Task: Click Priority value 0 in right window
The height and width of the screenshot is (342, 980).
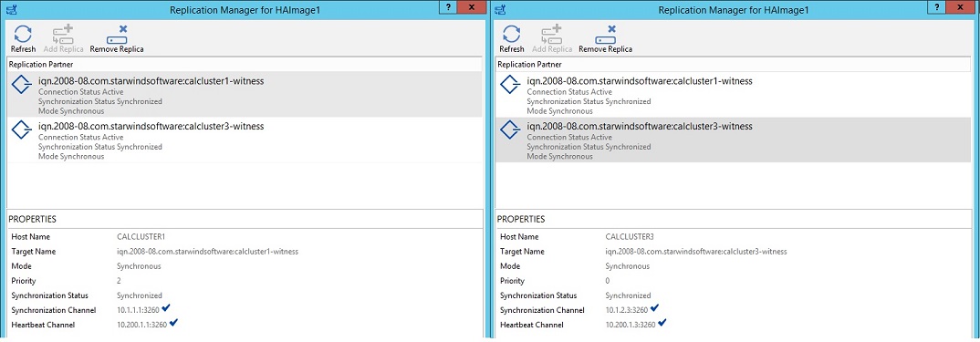Action: pyautogui.click(x=608, y=282)
